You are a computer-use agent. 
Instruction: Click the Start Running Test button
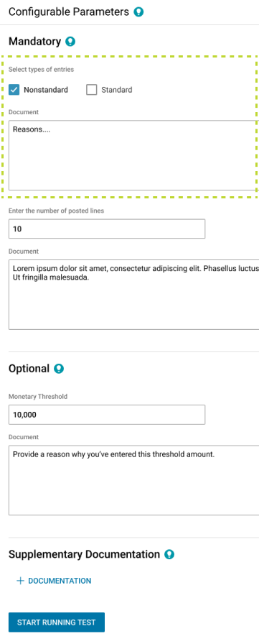click(57, 622)
